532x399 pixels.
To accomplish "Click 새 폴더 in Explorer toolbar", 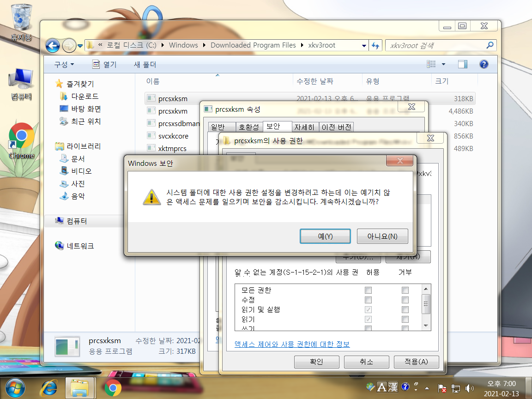I will [145, 65].
